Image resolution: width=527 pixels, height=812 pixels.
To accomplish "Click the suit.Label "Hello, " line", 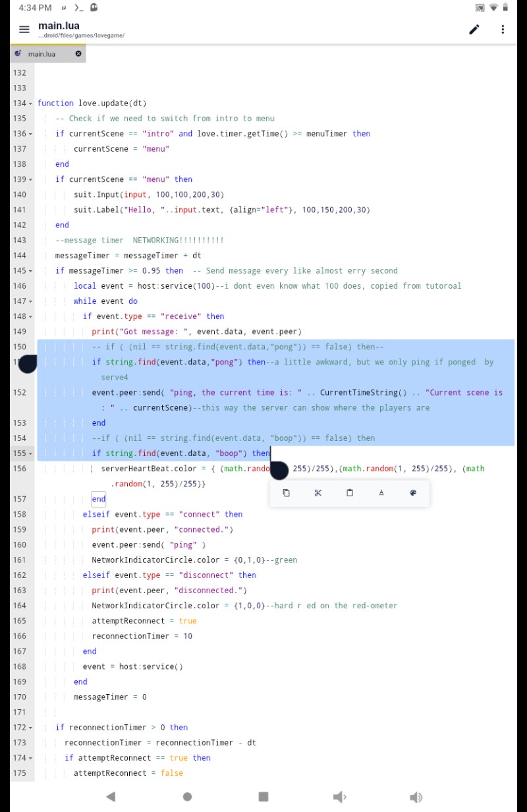I will [x=222, y=210].
